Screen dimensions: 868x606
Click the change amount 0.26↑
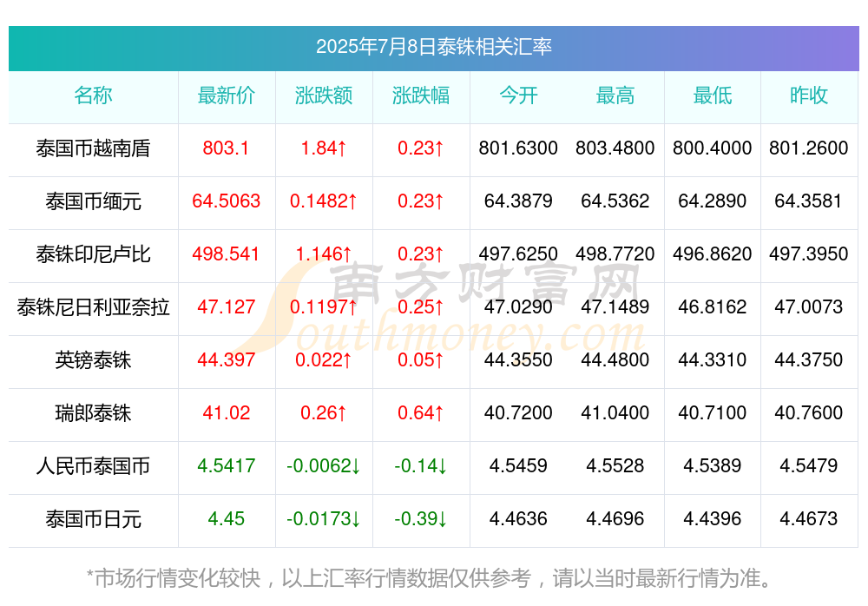point(323,412)
